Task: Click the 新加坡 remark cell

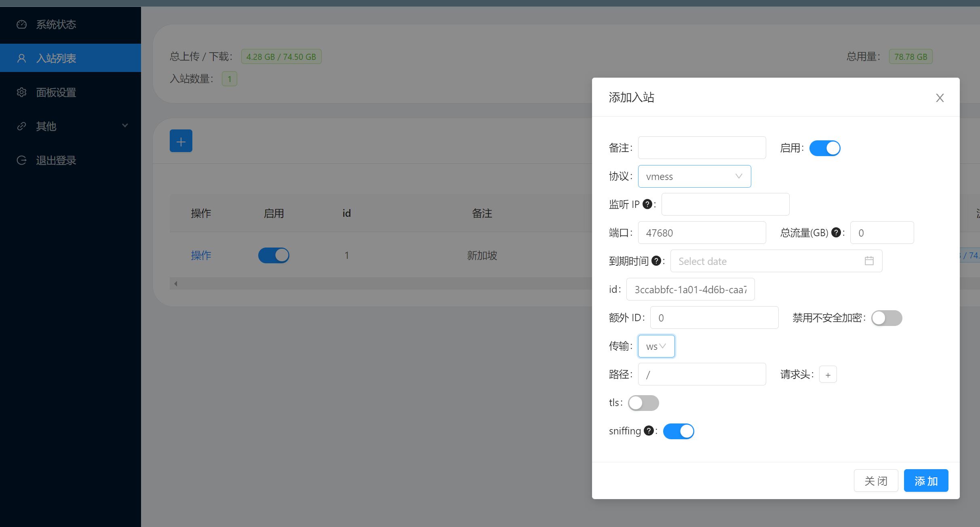Action: (482, 255)
